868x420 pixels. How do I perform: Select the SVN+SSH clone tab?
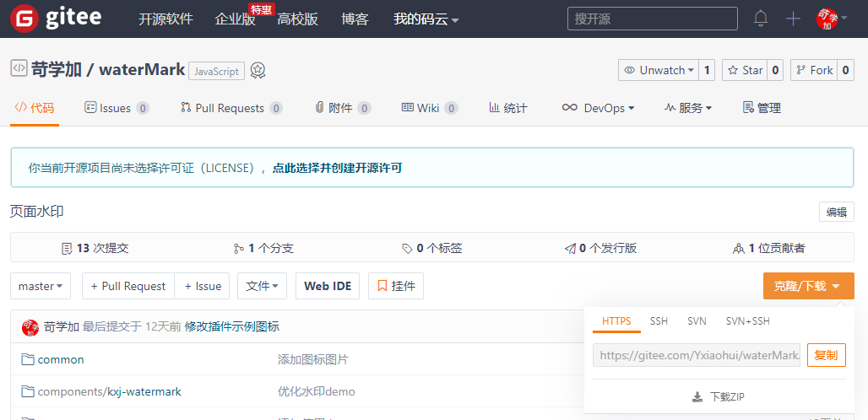coord(748,321)
